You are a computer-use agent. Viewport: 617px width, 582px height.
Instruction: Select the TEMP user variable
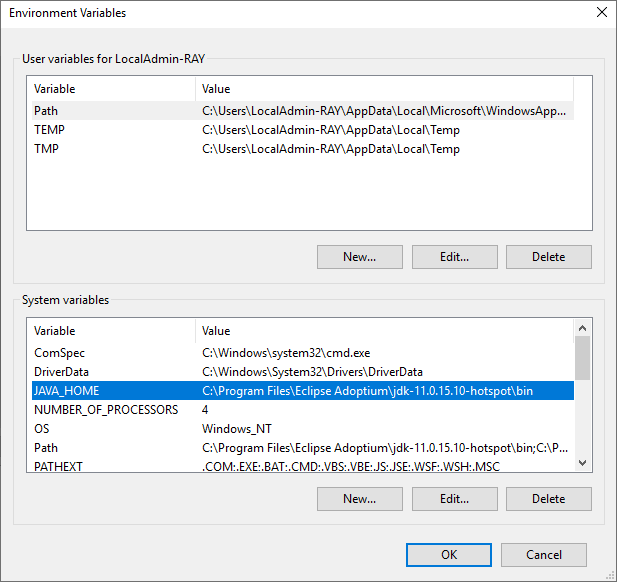(49, 130)
